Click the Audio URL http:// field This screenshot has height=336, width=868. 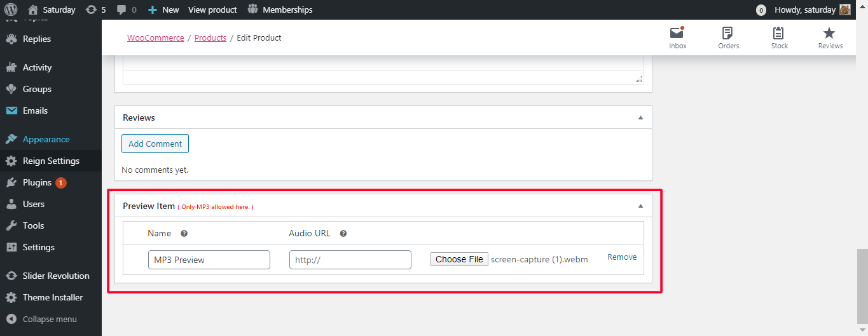click(x=350, y=259)
